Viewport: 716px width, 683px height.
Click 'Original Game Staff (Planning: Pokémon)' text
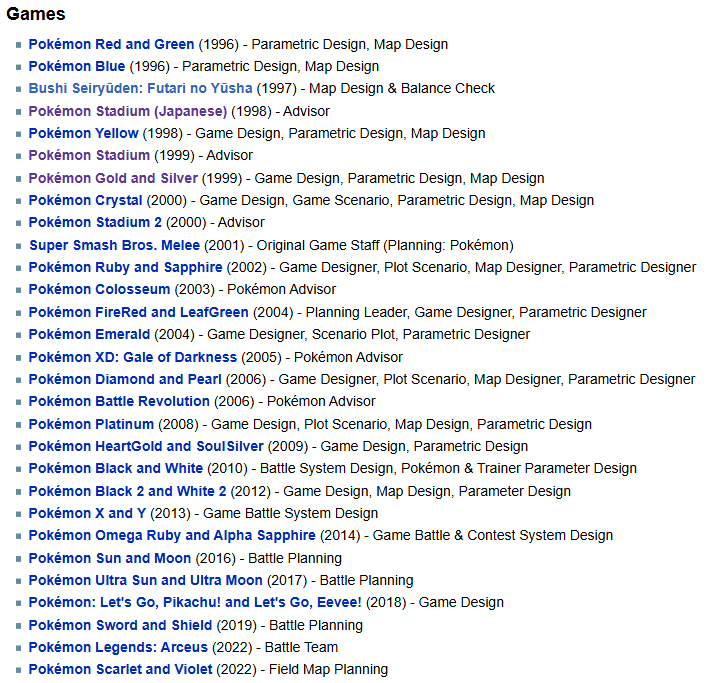385,245
